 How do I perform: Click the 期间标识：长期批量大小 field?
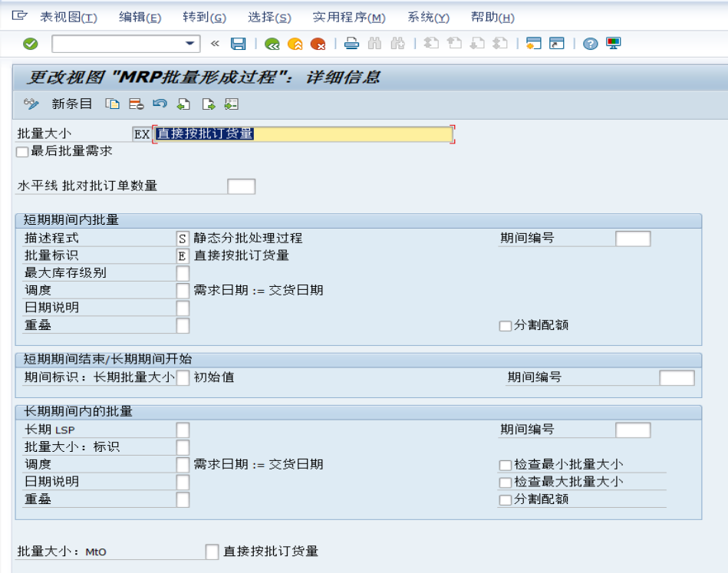183,378
